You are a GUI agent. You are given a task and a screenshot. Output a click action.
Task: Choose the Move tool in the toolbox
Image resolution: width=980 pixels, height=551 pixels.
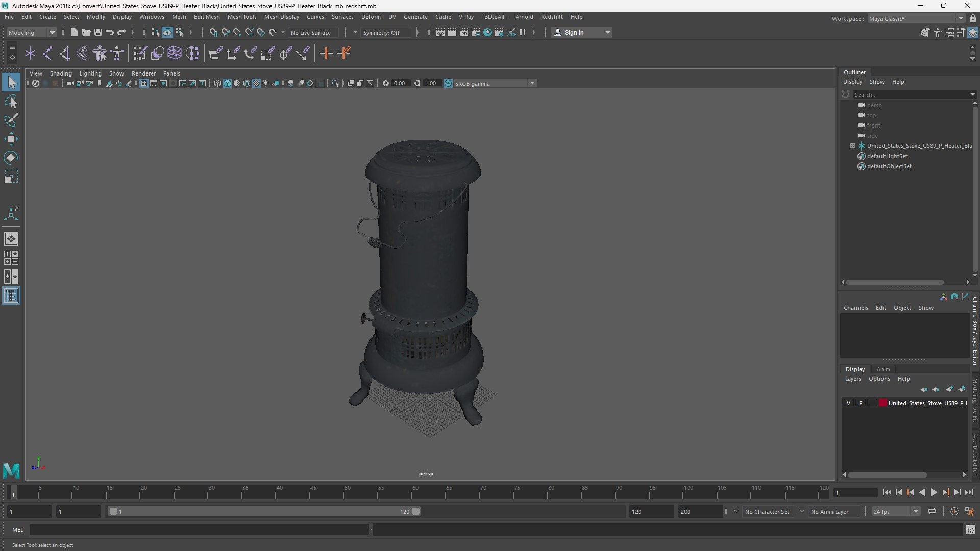tap(11, 139)
